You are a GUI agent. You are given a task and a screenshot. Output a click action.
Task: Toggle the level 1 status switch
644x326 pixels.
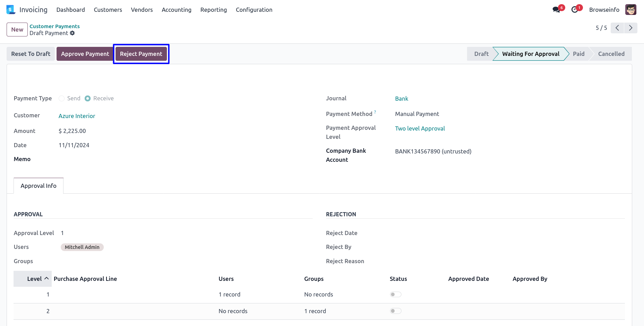pyautogui.click(x=395, y=294)
